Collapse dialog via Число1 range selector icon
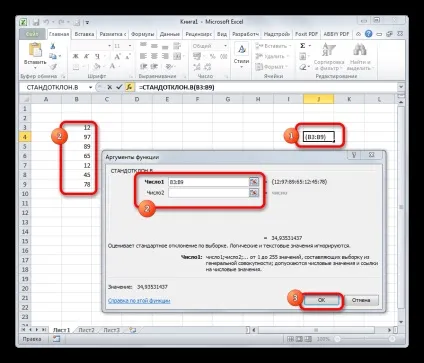 click(x=254, y=182)
